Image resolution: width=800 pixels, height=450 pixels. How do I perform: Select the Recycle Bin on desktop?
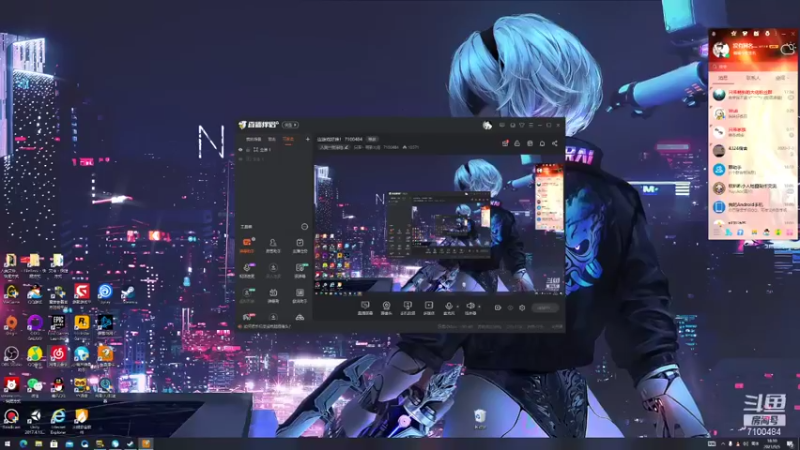pos(480,419)
